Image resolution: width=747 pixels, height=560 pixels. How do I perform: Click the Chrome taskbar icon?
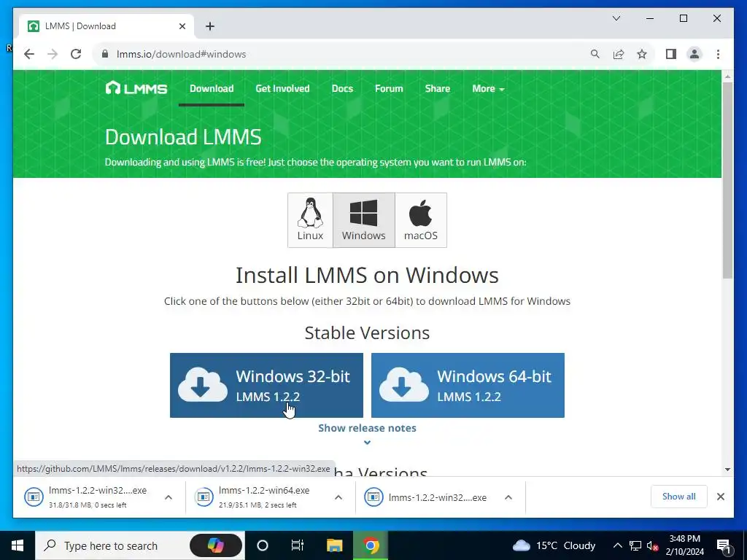371,545
